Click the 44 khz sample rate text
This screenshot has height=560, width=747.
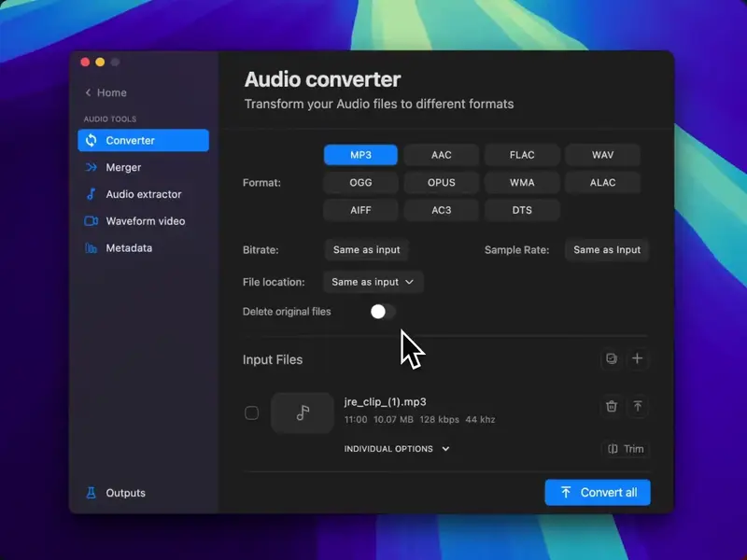click(480, 419)
